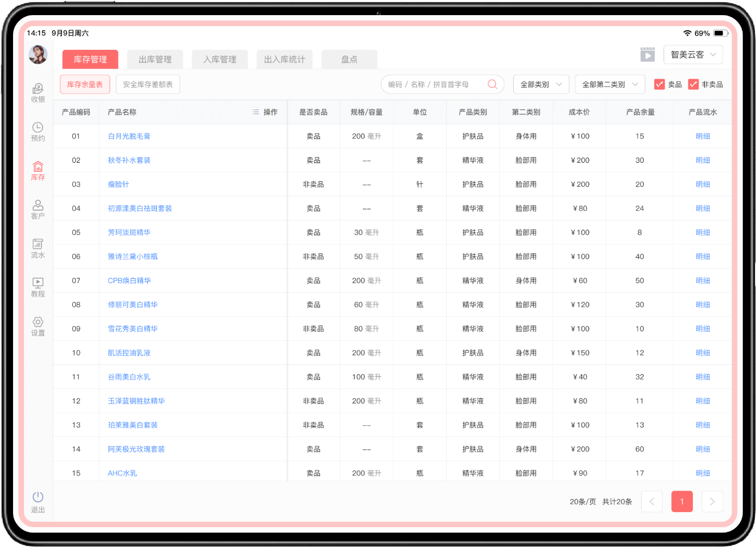
Task: Open the 流水 transactions sidebar icon
Action: [38, 245]
